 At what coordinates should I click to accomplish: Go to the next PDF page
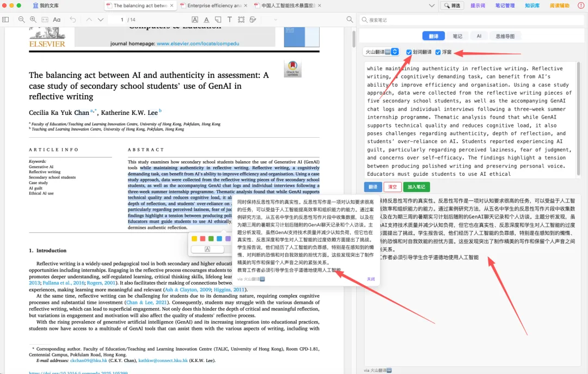(x=101, y=20)
